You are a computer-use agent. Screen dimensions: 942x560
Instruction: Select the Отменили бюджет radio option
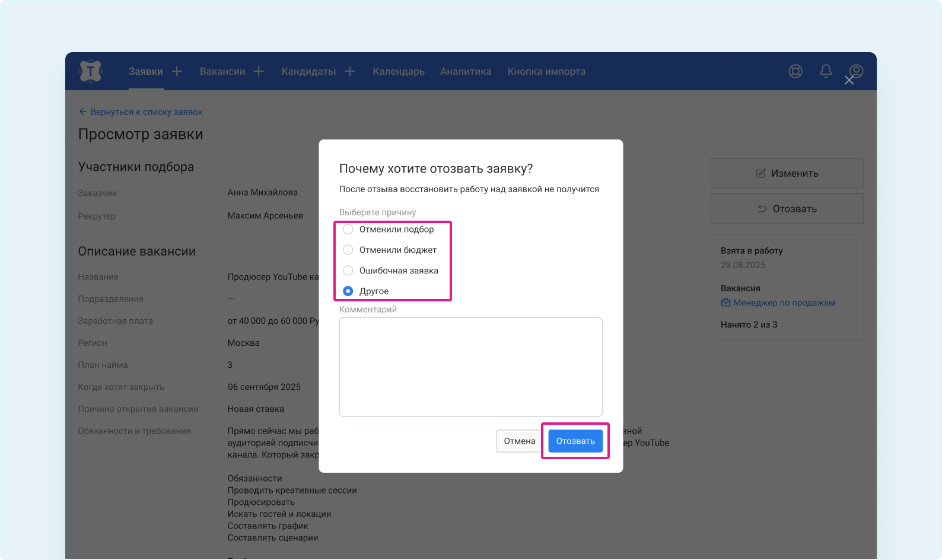click(x=348, y=250)
